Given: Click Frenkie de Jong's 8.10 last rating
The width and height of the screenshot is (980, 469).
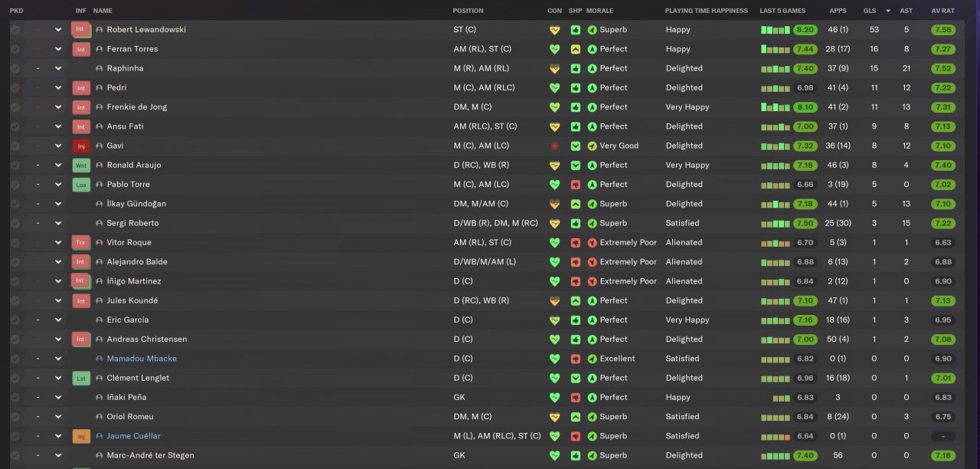Looking at the screenshot, I should click(805, 107).
